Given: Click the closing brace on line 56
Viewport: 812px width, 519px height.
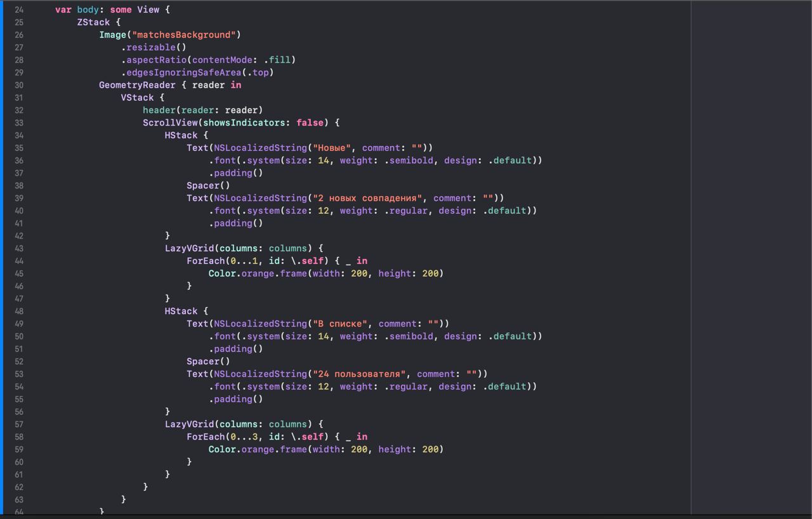Looking at the screenshot, I should (167, 411).
